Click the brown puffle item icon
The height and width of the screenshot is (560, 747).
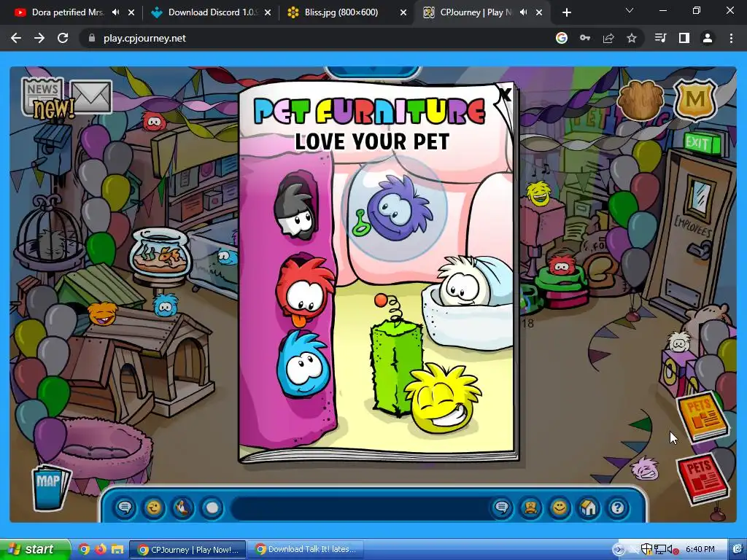coord(640,100)
